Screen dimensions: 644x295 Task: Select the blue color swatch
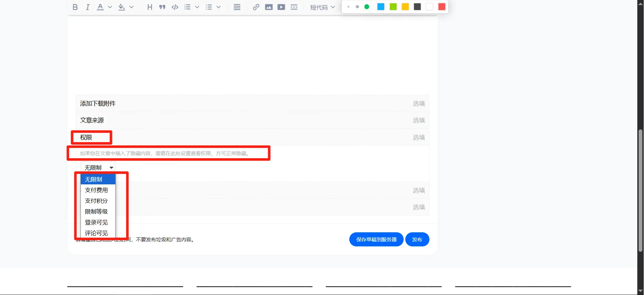381,7
